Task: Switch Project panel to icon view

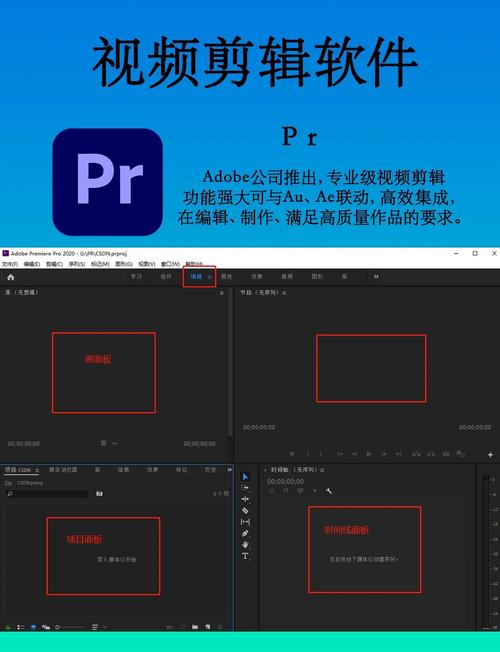Action: click(33, 627)
